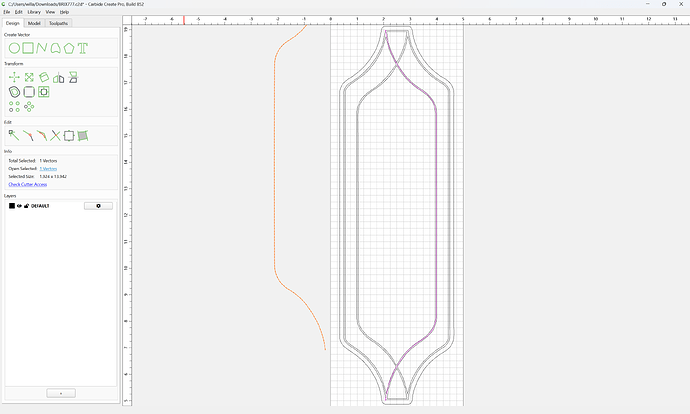Select the Rectangle vector creation tool
The width and height of the screenshot is (690, 414).
(28, 48)
